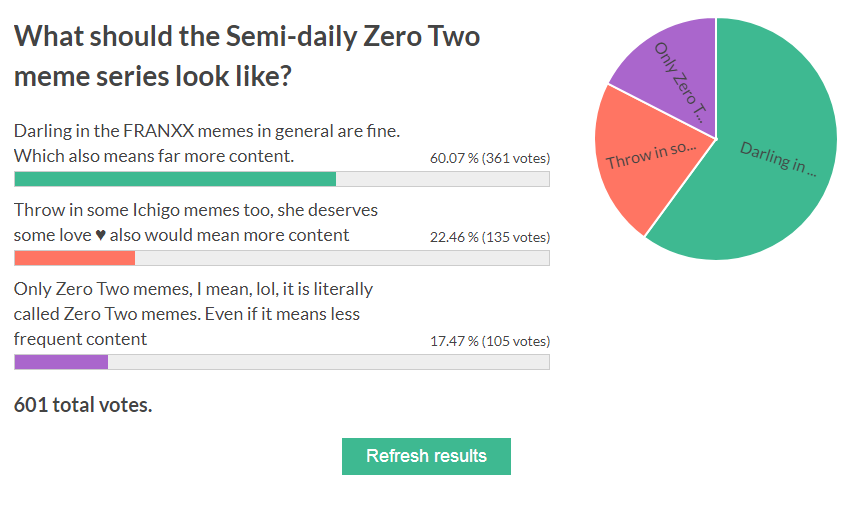Click the 17.47 % (105 votes) label
The width and height of the screenshot is (854, 509).
point(490,341)
